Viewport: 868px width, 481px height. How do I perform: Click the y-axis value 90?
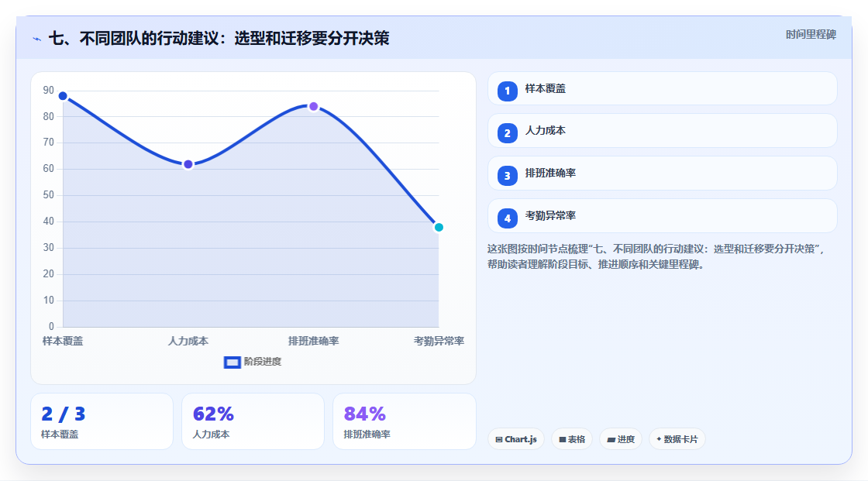[x=49, y=90]
